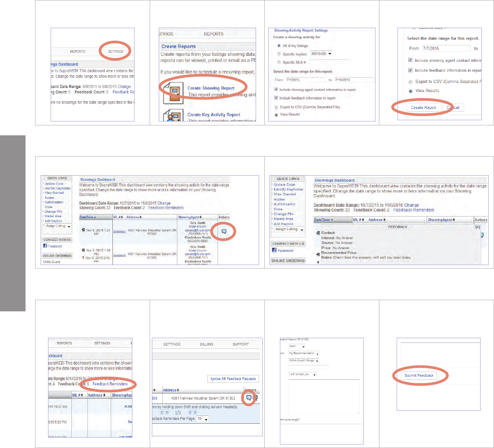Open the None dropdown in feedback form
494x448 pixels.
(297, 346)
